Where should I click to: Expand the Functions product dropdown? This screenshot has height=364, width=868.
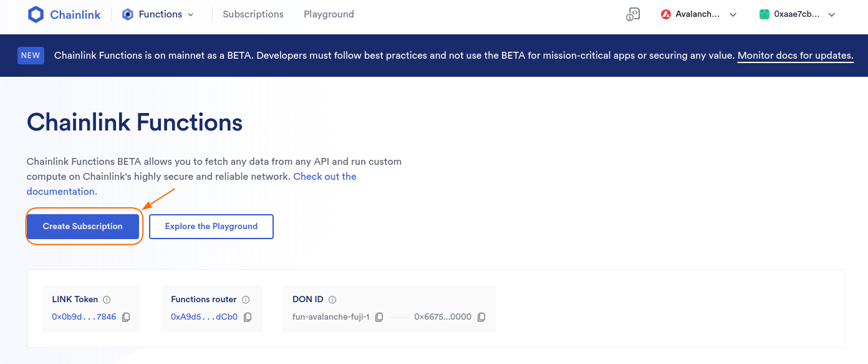coord(191,14)
